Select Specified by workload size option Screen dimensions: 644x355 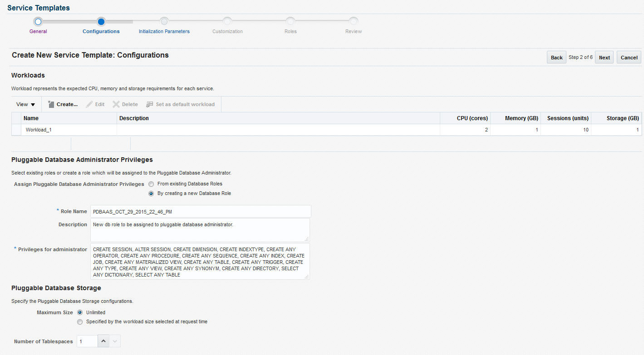[x=80, y=322]
